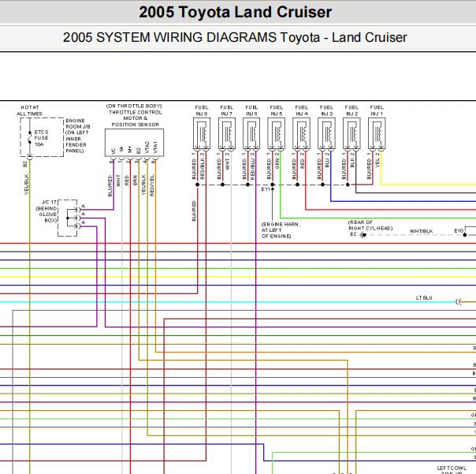Click the 'RED/BLK' label at injector 8

(203, 168)
